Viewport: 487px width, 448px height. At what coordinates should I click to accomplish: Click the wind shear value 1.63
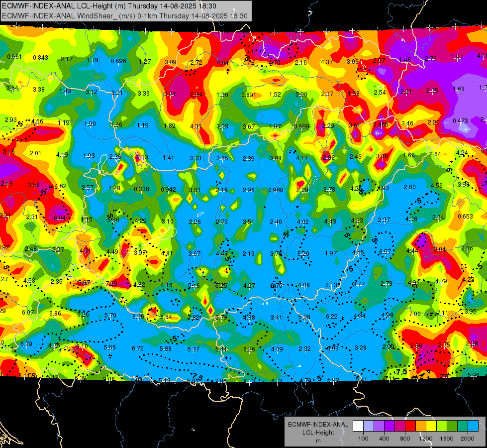tap(459, 89)
